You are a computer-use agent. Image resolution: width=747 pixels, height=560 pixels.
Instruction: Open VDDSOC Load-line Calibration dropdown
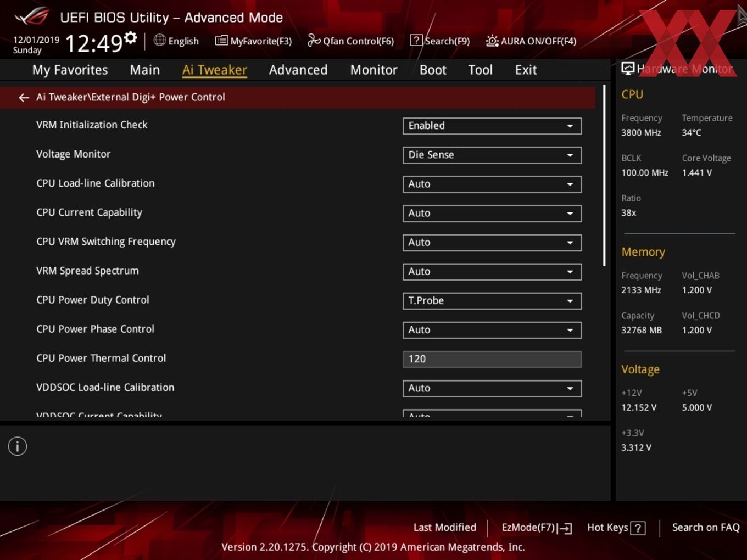coord(492,388)
